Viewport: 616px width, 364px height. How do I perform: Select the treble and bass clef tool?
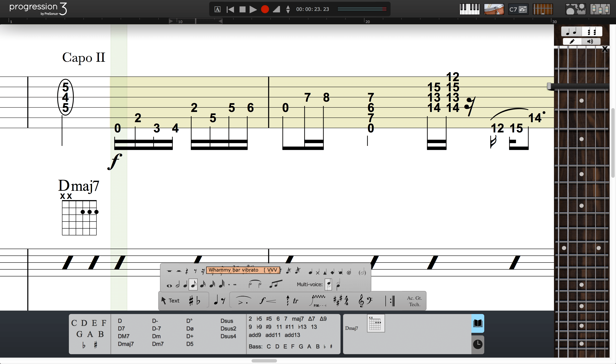[365, 301]
